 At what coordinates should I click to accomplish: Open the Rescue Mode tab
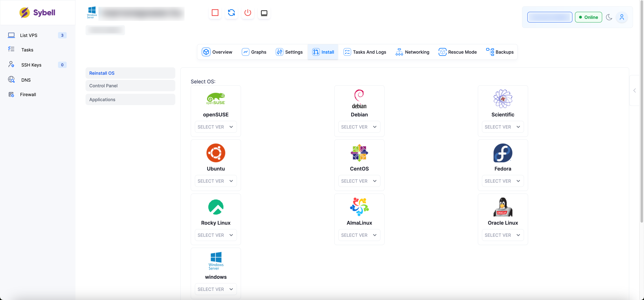coord(458,52)
